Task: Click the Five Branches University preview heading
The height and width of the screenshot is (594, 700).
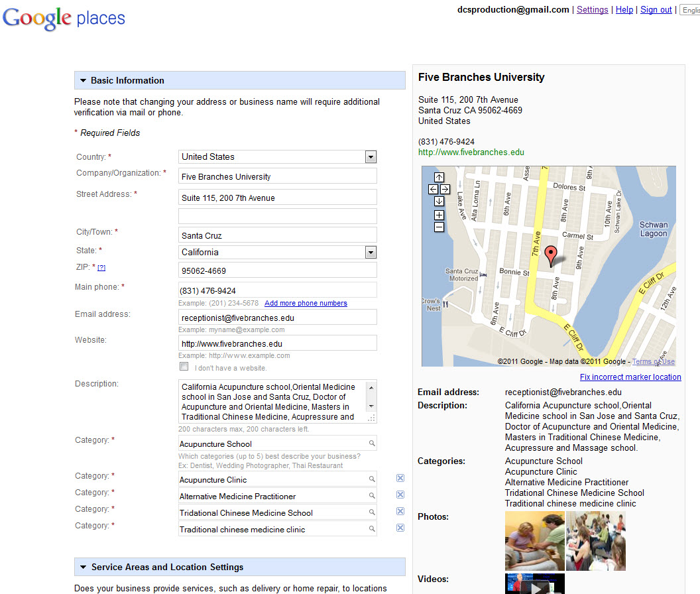Action: coord(481,78)
